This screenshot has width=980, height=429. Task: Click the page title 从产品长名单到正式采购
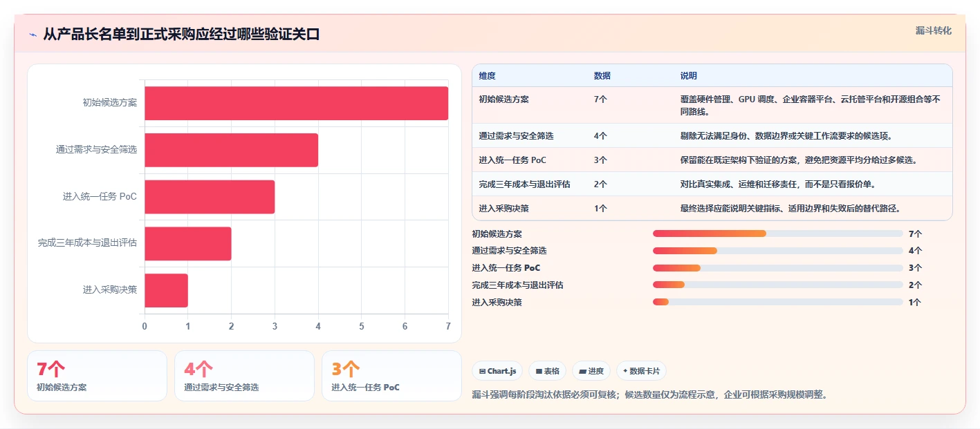pos(181,35)
